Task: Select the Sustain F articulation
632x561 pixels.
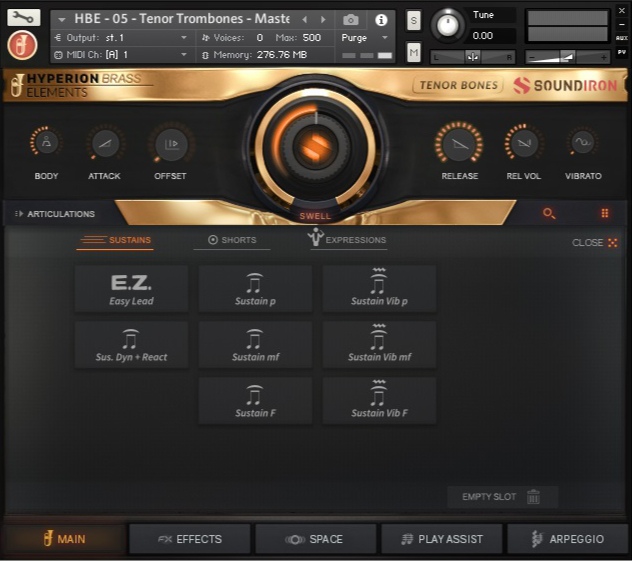Action: click(x=255, y=401)
